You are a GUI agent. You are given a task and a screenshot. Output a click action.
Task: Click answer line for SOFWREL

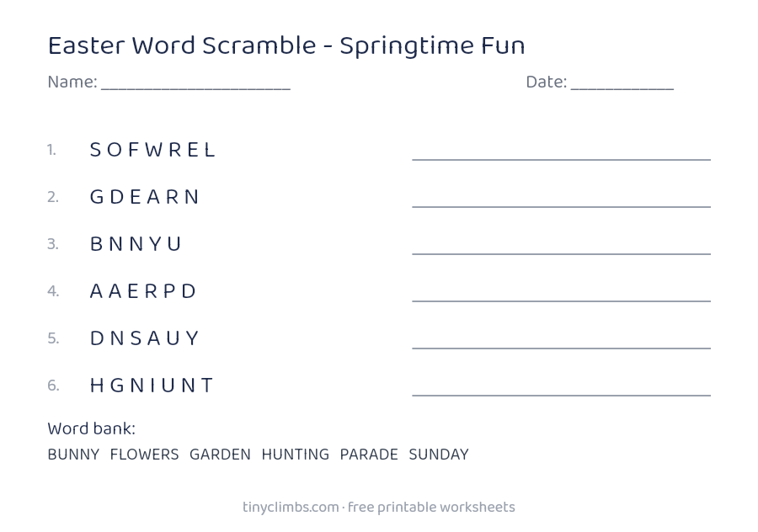pos(561,159)
